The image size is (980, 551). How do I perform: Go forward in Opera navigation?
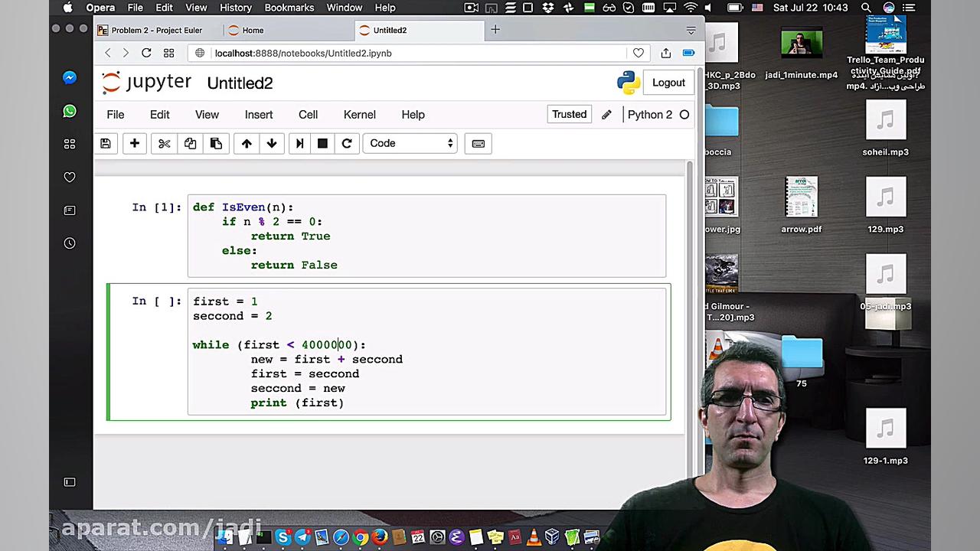(126, 53)
